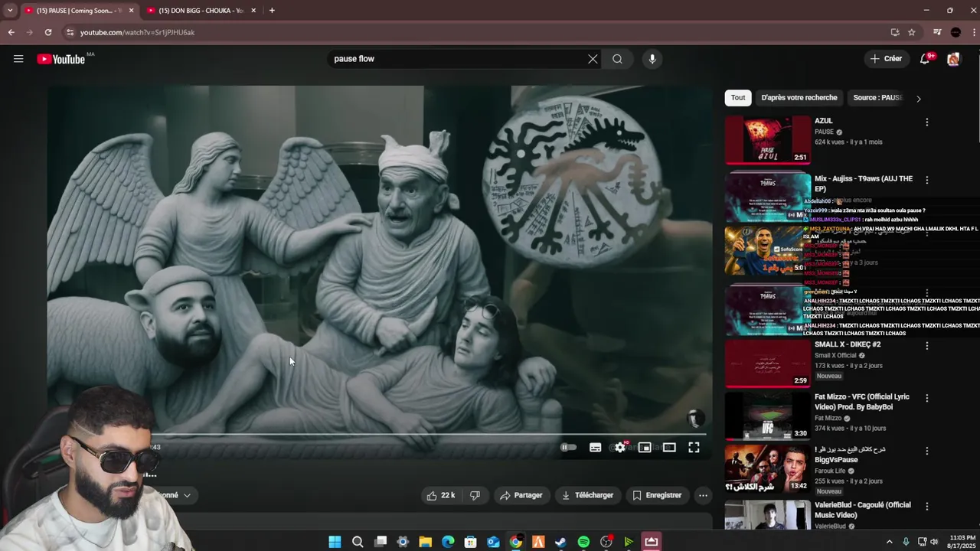Open options menu for Fat Mizzo video
Viewport: 980px width, 551px height.
(927, 398)
